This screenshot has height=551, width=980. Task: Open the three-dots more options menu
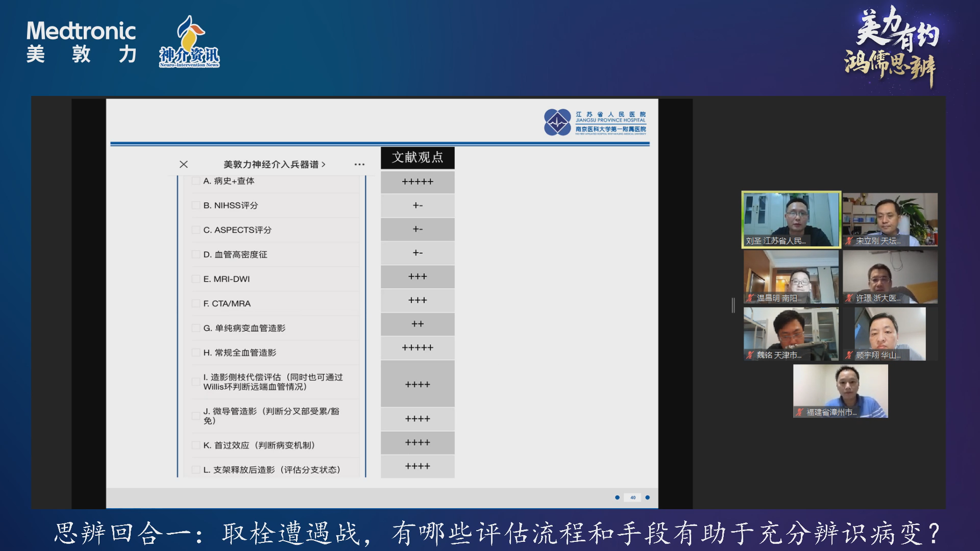[359, 164]
